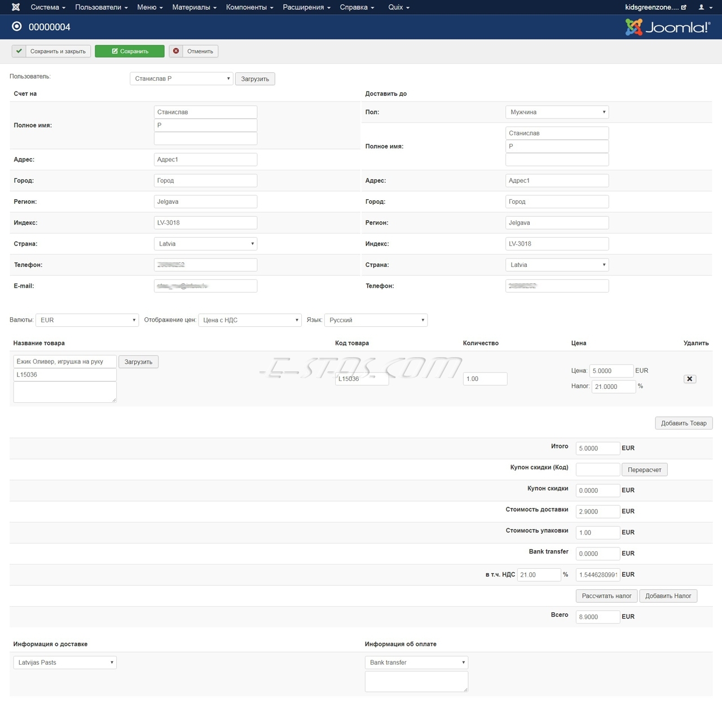The height and width of the screenshot is (728, 722).
Task: Load the product with the Загрузить button
Action: click(138, 362)
